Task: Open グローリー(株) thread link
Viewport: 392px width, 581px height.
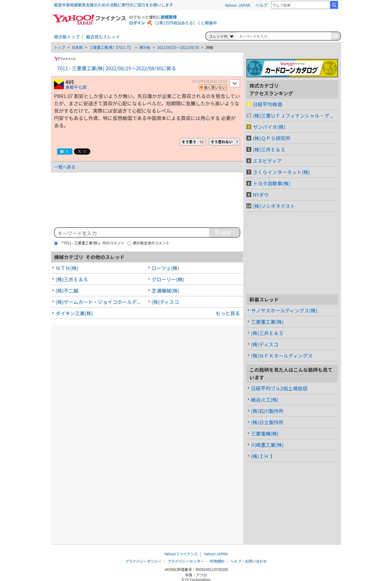Action: coord(168,280)
